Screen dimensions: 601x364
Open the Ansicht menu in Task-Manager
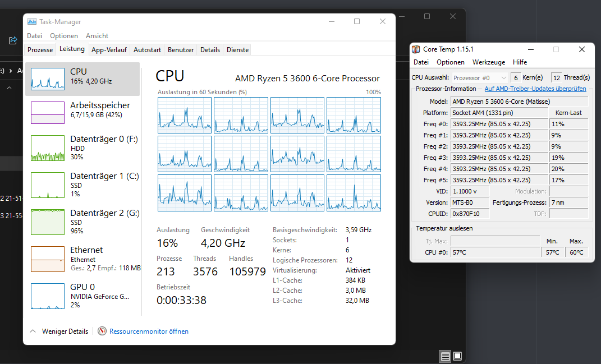coord(97,35)
